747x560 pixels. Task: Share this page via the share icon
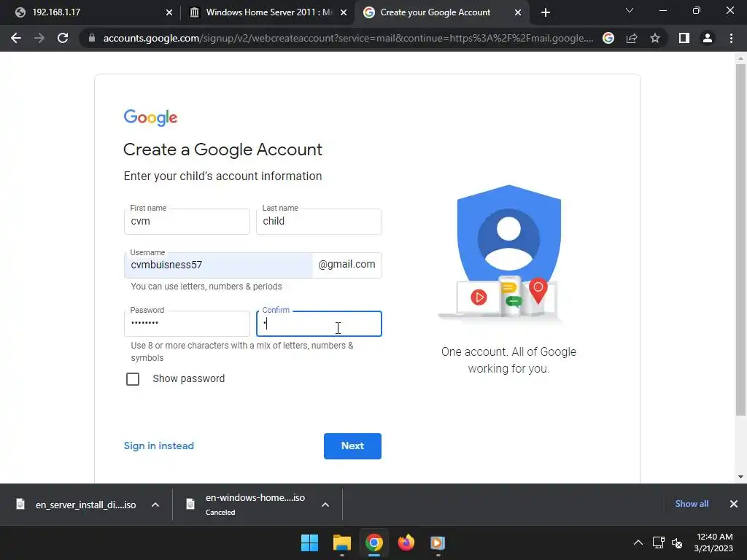click(x=632, y=38)
